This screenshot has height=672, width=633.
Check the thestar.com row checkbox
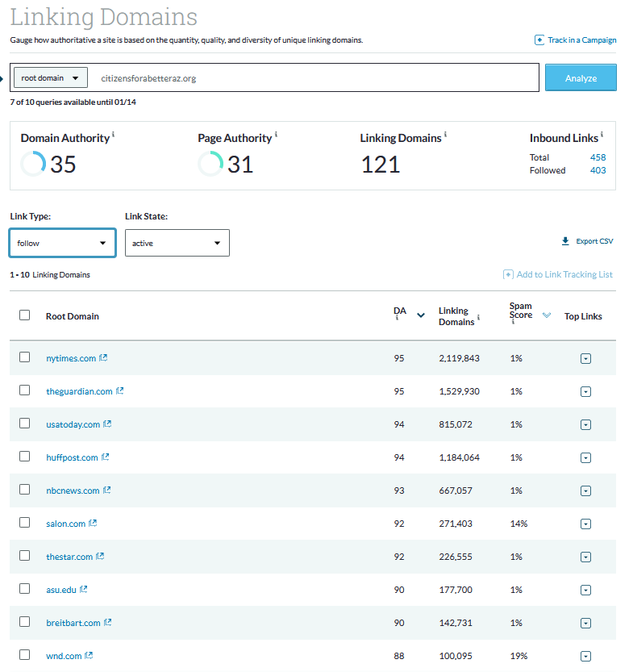(24, 555)
